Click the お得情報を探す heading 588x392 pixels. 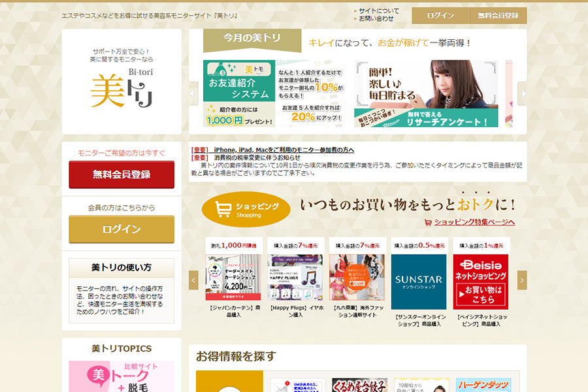point(236,356)
